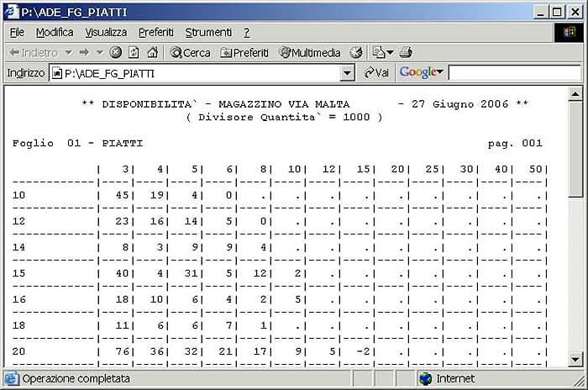Click the History (Cronologia) icon
Image resolution: width=588 pixels, height=390 pixels.
pos(356,52)
